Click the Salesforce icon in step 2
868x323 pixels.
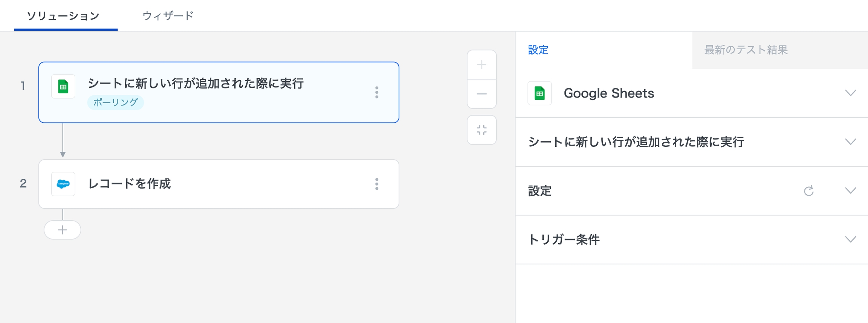click(63, 184)
